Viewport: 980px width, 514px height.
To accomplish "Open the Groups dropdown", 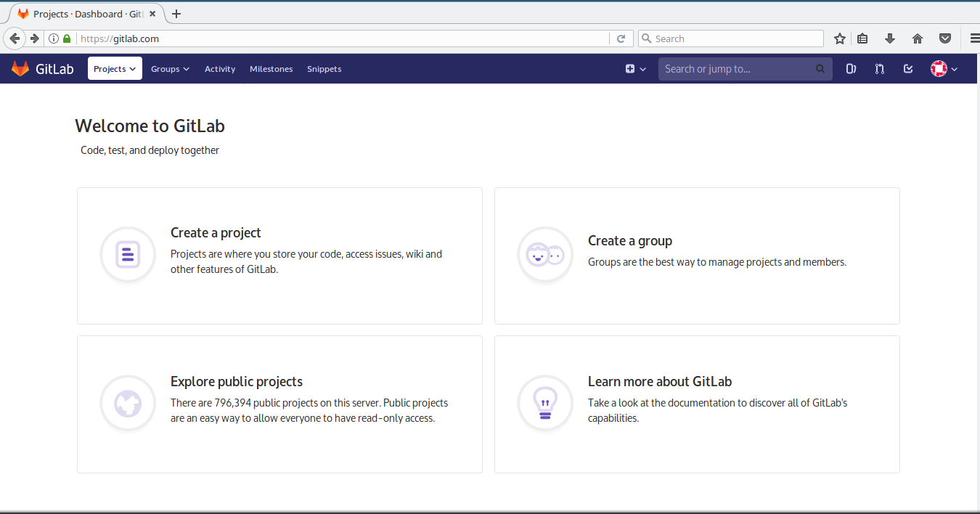I will point(170,68).
